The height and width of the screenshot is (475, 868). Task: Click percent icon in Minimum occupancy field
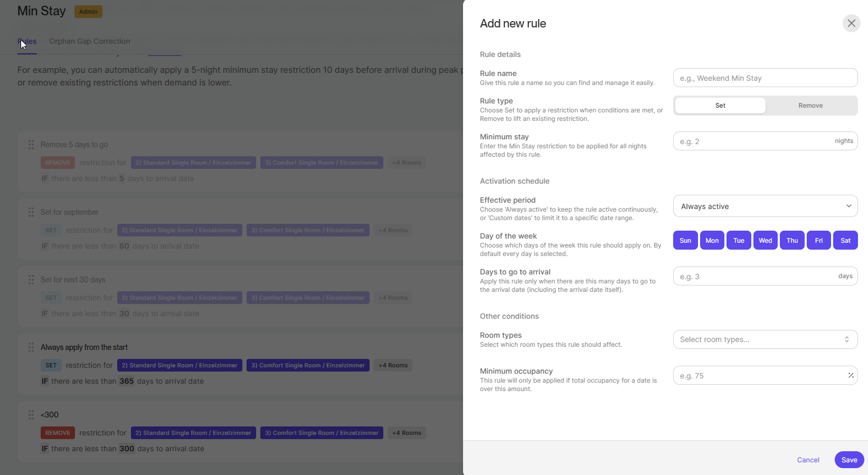click(851, 375)
